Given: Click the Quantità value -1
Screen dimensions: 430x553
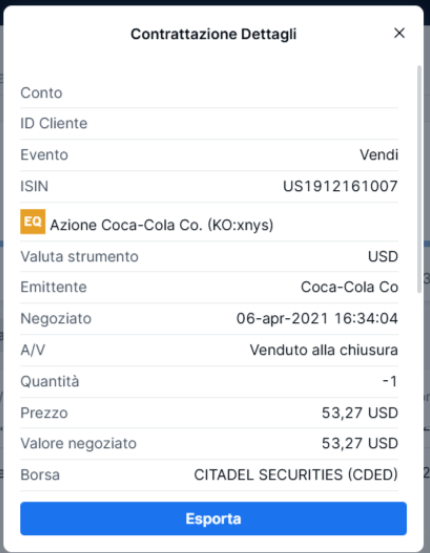Looking at the screenshot, I should (390, 381).
